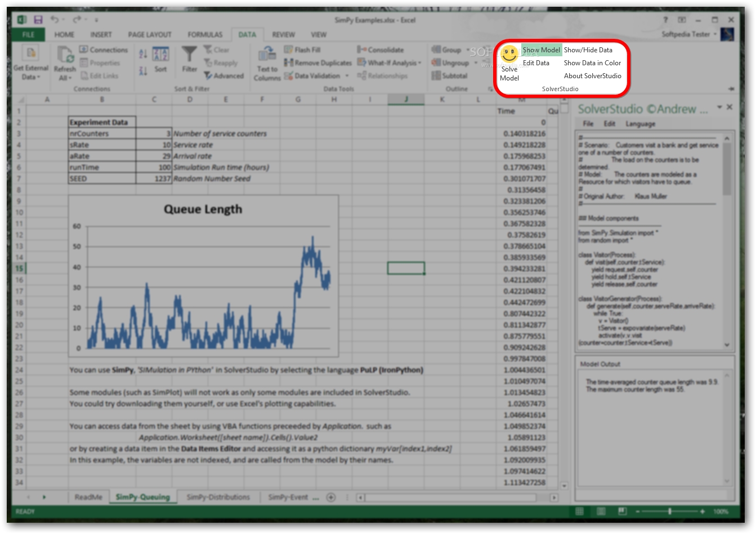Toggle Show Data in Color
Image resolution: width=756 pixels, height=534 pixels.
(593, 62)
